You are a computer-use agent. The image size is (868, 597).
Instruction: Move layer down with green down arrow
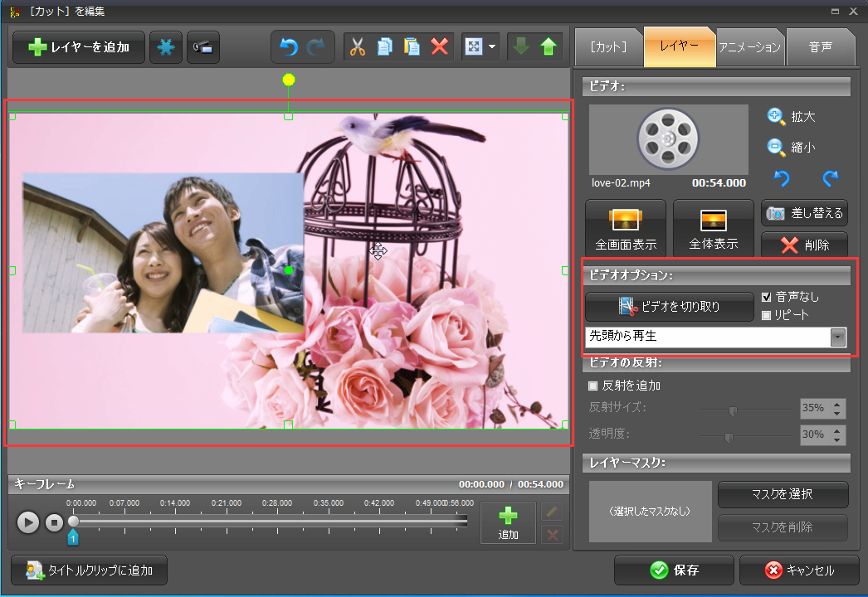point(521,47)
